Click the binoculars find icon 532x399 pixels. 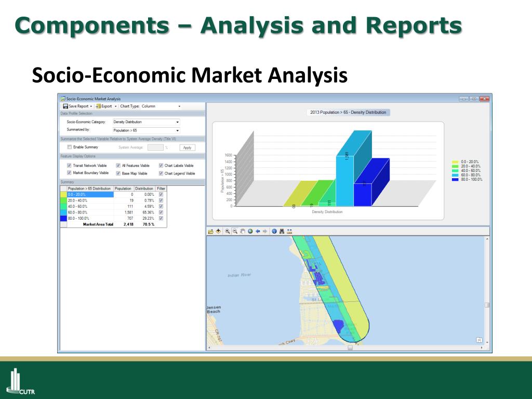pyautogui.click(x=282, y=231)
